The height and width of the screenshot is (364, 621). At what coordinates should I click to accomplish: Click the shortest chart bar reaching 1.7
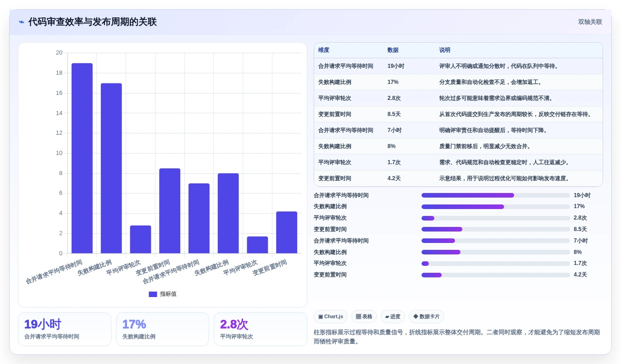click(257, 245)
